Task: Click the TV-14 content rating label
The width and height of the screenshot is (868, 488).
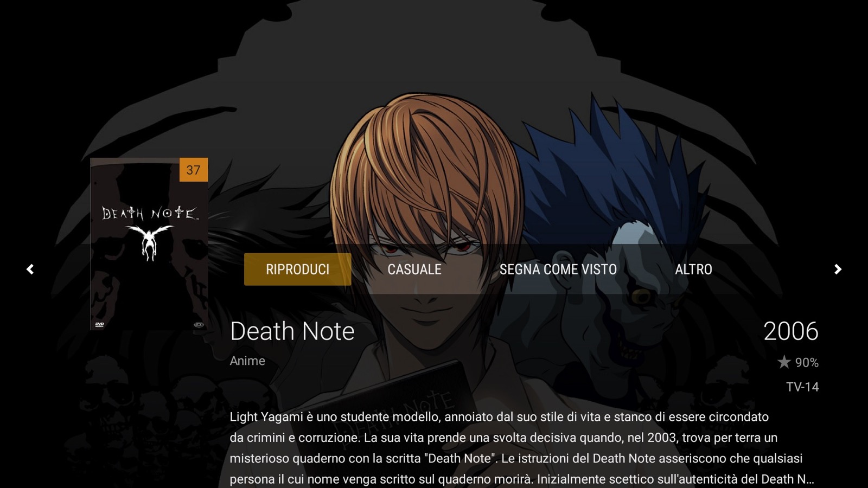Action: pyautogui.click(x=802, y=387)
